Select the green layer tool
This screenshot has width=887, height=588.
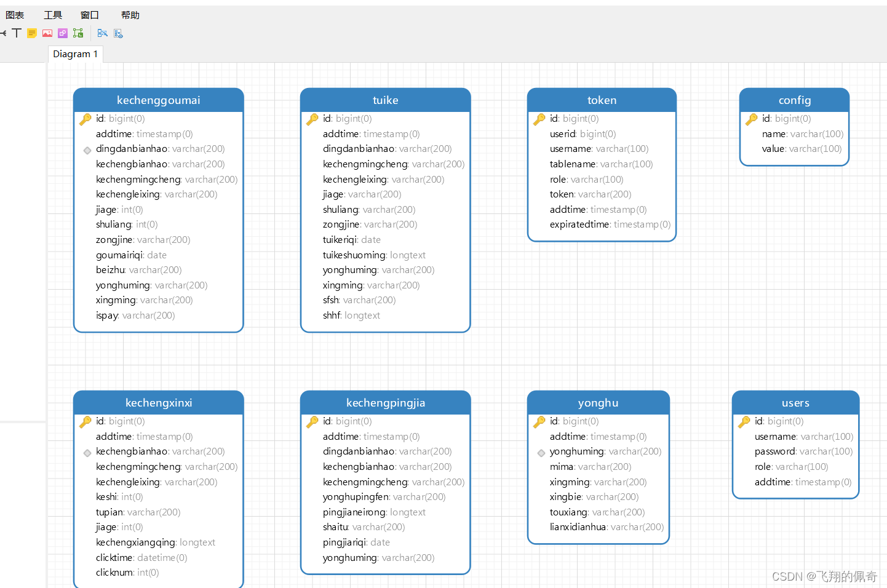point(78,33)
